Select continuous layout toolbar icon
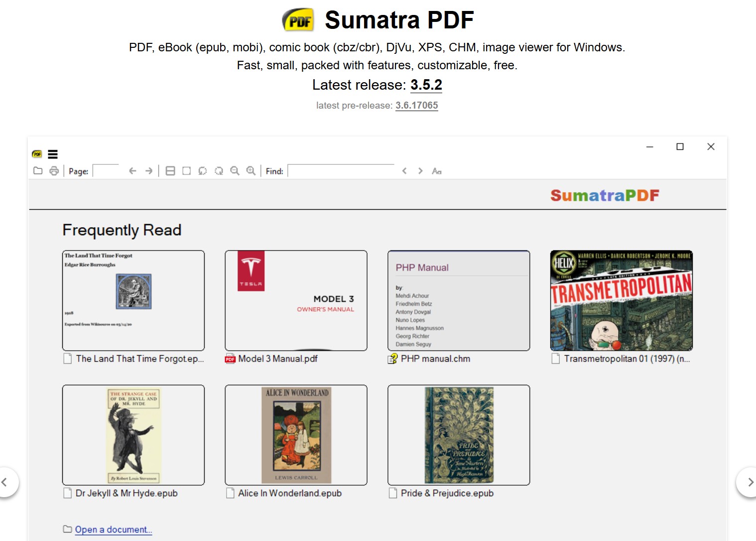Image resolution: width=756 pixels, height=541 pixels. (x=170, y=171)
